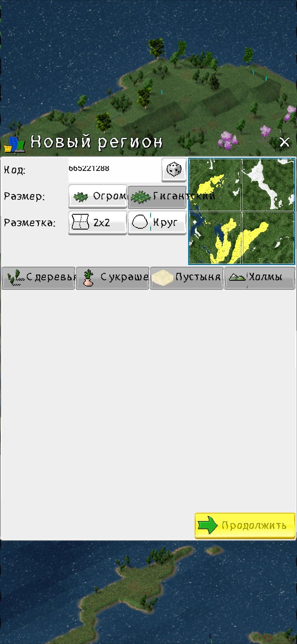Click the Новый регион title

click(97, 143)
